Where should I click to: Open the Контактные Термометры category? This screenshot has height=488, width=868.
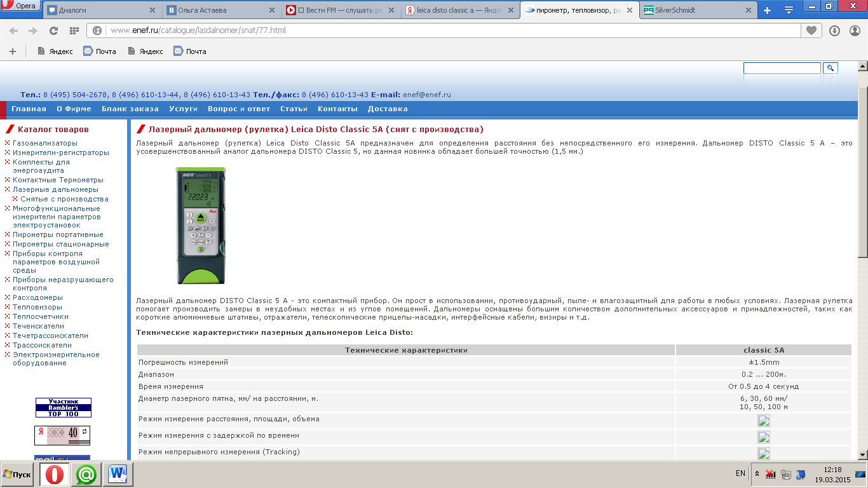58,180
